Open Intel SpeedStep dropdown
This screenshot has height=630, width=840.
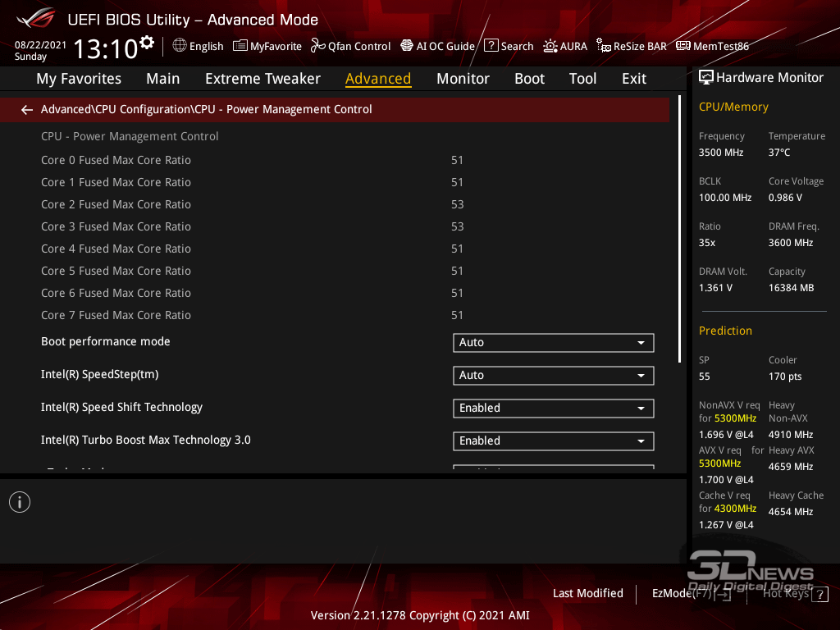pyautogui.click(x=554, y=376)
